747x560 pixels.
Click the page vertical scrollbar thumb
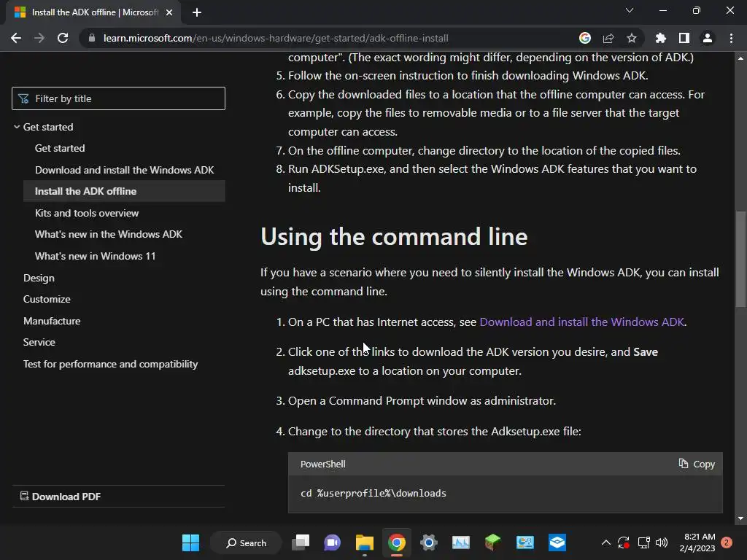point(740,260)
